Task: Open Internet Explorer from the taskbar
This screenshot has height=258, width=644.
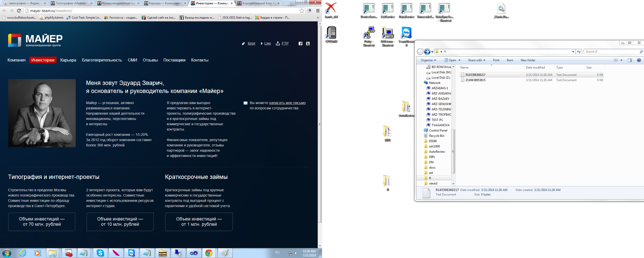Action: pos(22,253)
